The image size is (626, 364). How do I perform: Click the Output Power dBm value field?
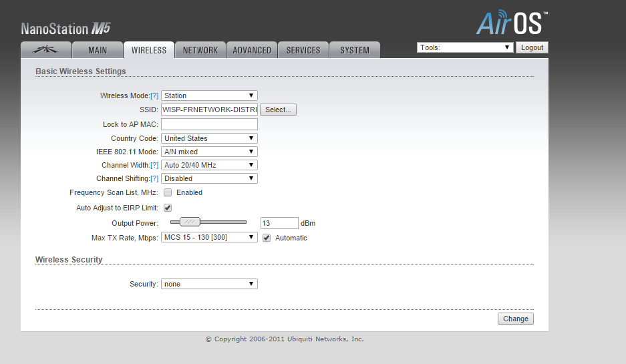[x=279, y=223]
